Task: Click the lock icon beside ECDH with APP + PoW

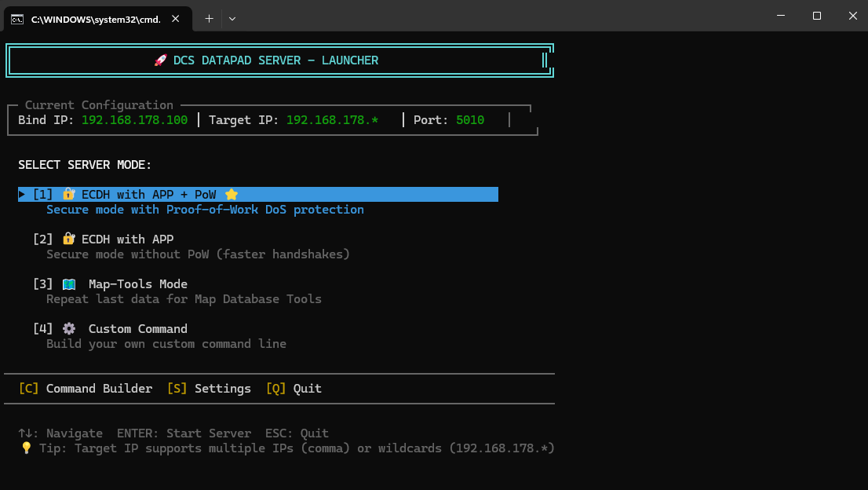Action: [x=68, y=194]
